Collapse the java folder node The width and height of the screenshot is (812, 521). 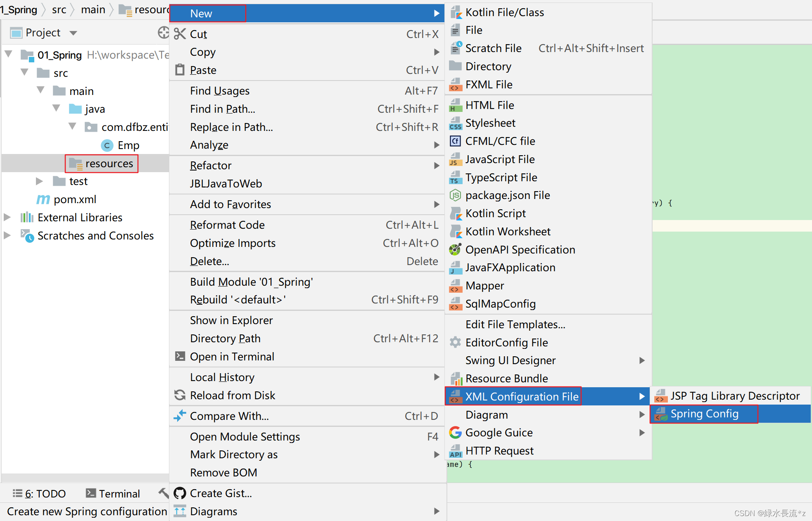point(57,108)
